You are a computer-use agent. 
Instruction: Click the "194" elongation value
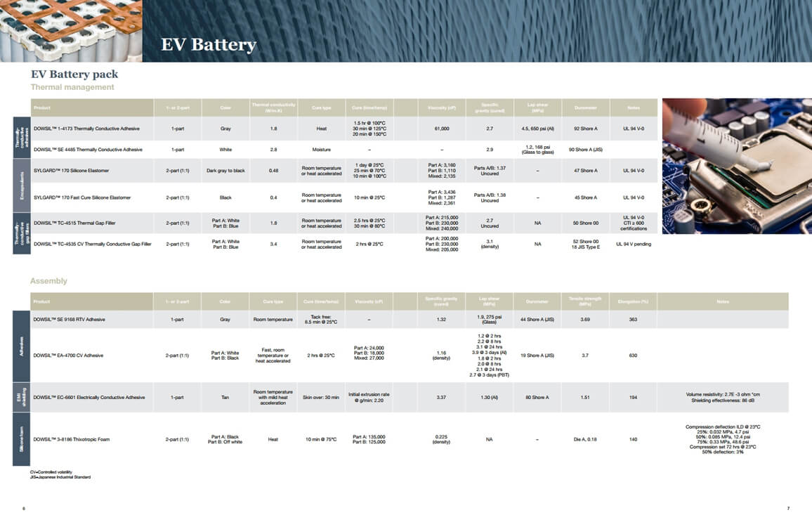tap(633, 397)
